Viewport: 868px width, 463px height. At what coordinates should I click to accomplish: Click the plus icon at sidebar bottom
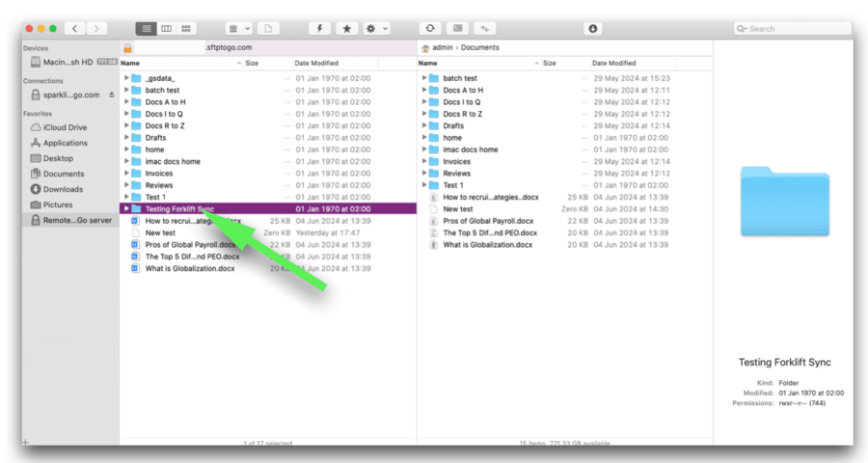point(25,443)
